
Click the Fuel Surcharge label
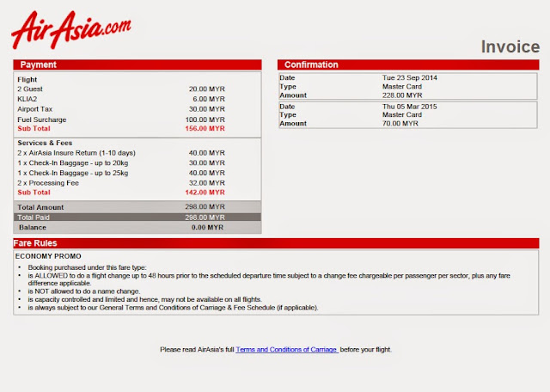(42, 119)
